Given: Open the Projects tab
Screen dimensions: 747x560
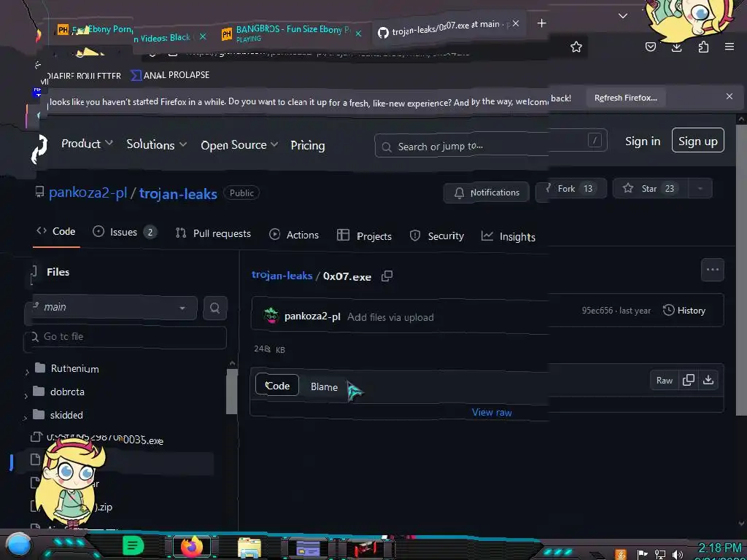Looking at the screenshot, I should pyautogui.click(x=364, y=236).
